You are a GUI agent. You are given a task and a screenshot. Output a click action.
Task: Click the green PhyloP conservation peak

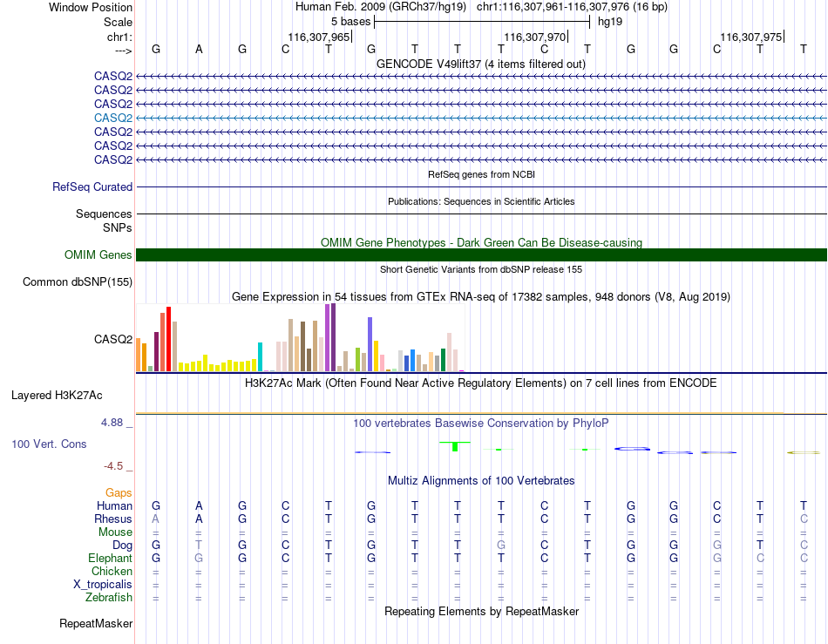pos(455,446)
